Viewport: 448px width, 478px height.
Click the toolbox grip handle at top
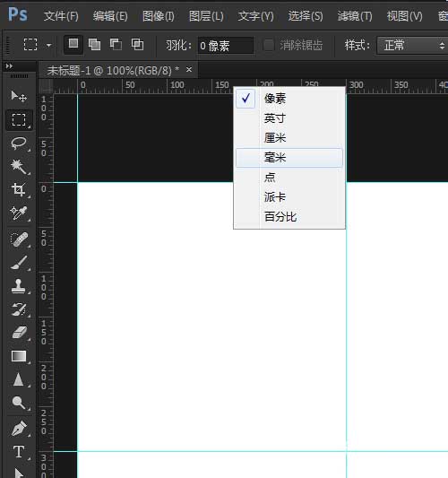(x=19, y=75)
